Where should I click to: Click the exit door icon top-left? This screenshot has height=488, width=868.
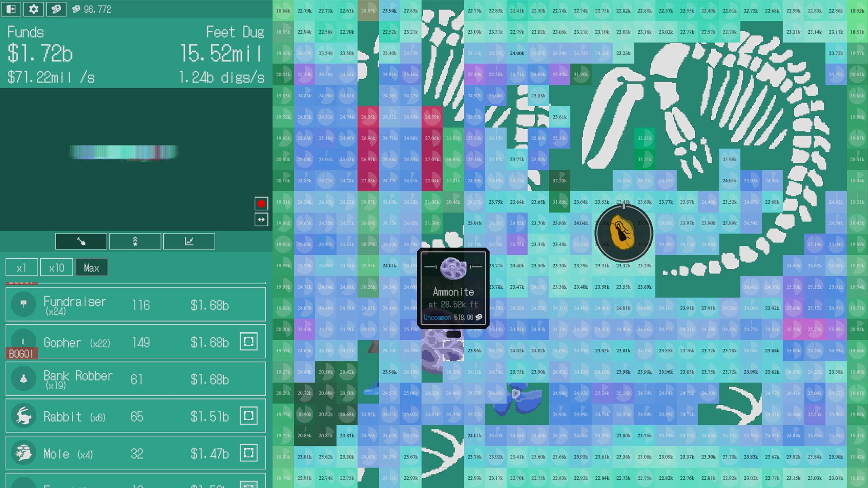[x=11, y=9]
